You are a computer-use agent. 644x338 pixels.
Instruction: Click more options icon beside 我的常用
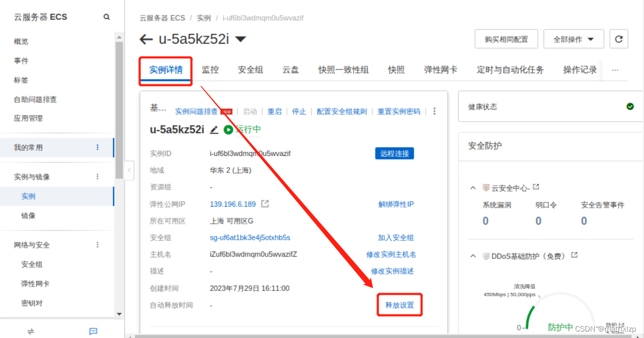pyautogui.click(x=97, y=147)
